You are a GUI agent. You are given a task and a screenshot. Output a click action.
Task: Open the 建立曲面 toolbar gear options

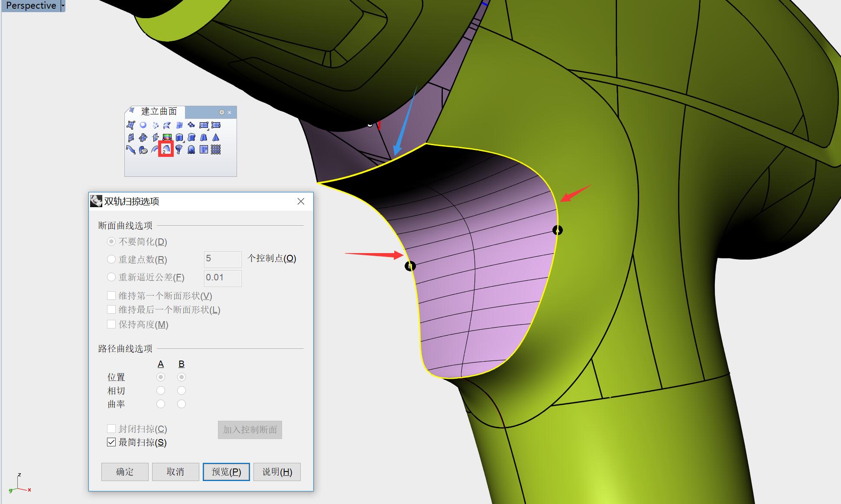pyautogui.click(x=222, y=112)
